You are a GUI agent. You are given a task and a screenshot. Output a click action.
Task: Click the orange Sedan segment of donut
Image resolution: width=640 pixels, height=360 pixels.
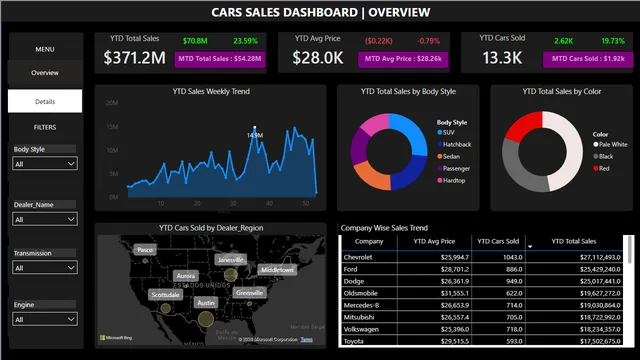[x=372, y=177]
